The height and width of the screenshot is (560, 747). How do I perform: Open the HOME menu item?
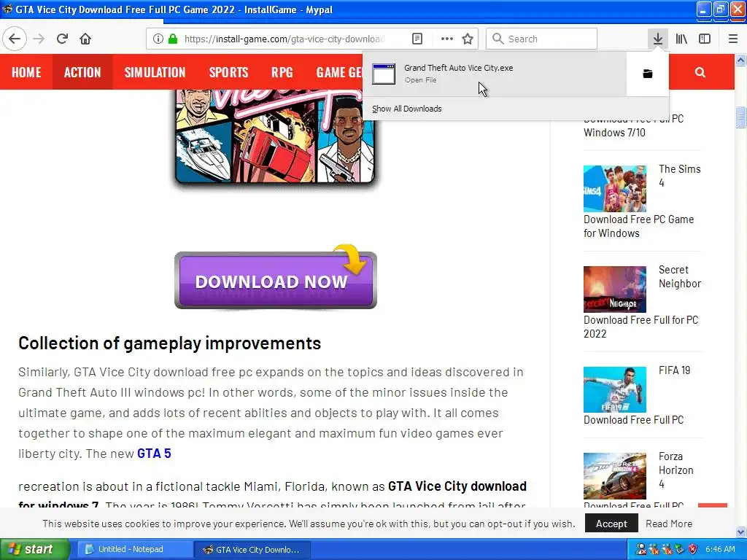tap(26, 72)
